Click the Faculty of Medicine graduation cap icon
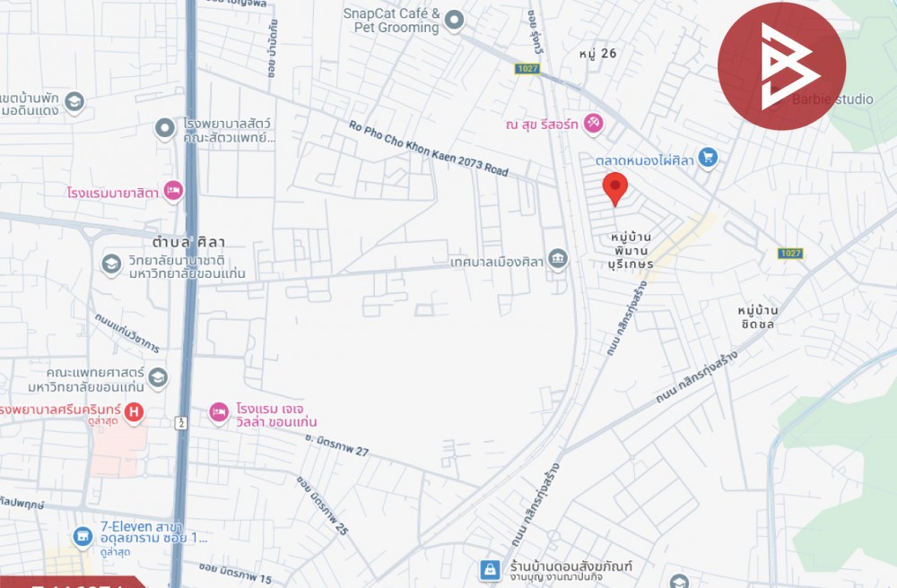This screenshot has height=588, width=897. (158, 377)
